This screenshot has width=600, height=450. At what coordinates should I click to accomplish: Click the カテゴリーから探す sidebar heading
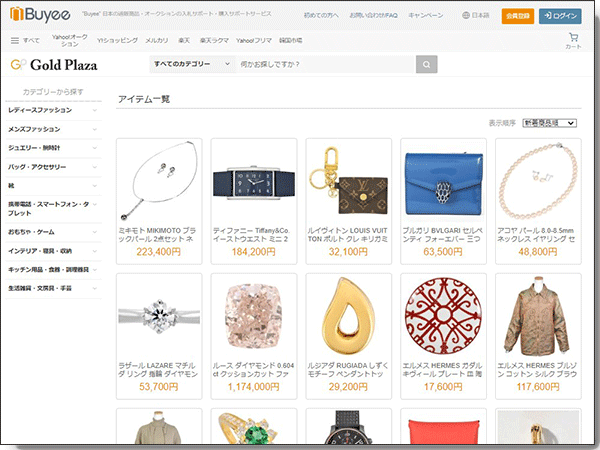pos(53,92)
